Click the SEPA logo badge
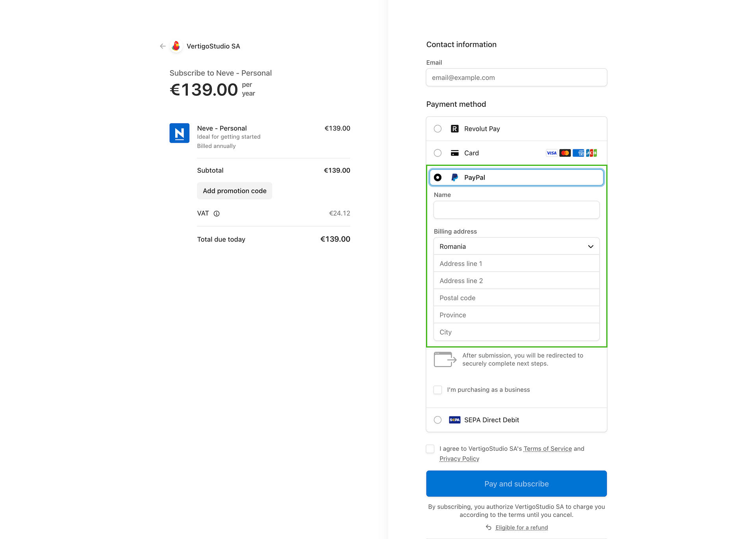Image resolution: width=756 pixels, height=539 pixels. coord(455,420)
